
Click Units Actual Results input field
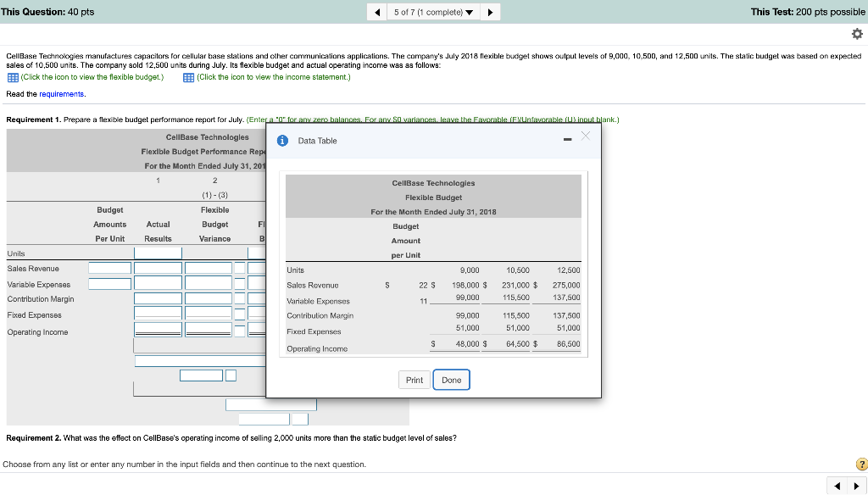click(158, 253)
